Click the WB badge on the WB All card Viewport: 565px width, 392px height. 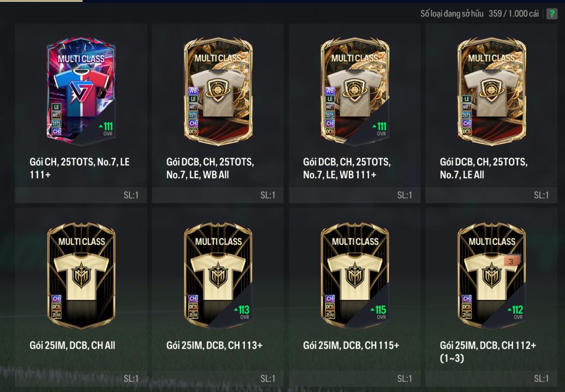pyautogui.click(x=193, y=91)
